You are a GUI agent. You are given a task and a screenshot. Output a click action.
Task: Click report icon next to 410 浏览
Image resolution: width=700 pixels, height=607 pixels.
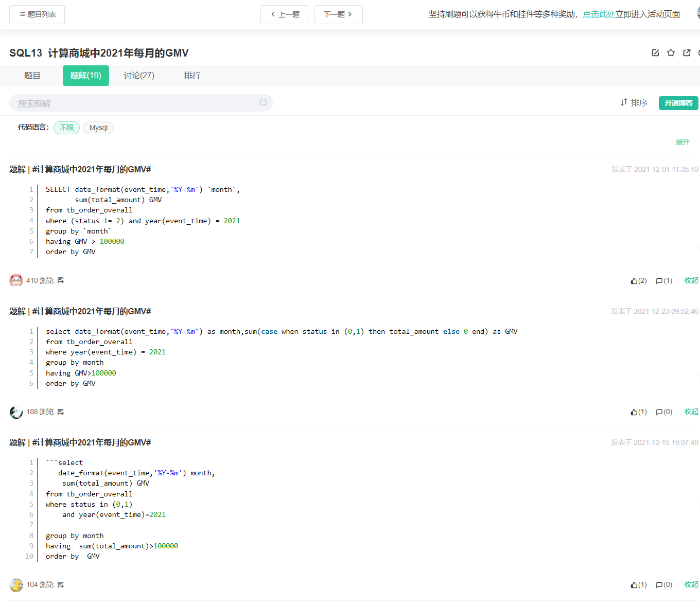point(61,280)
